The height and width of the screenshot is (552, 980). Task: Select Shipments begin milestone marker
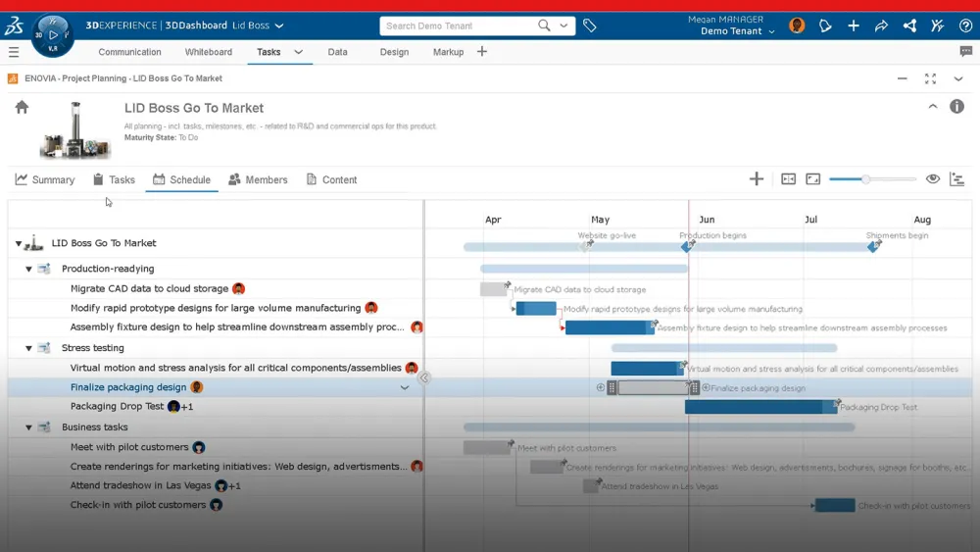coord(873,247)
